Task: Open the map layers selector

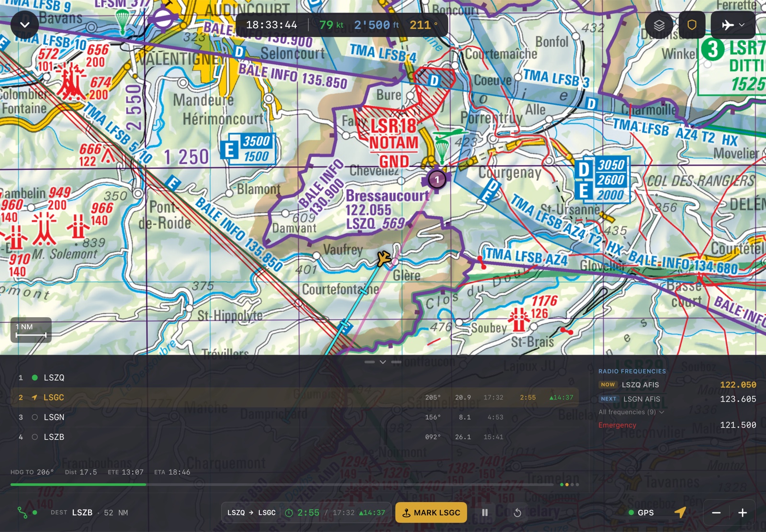Action: [x=659, y=25]
